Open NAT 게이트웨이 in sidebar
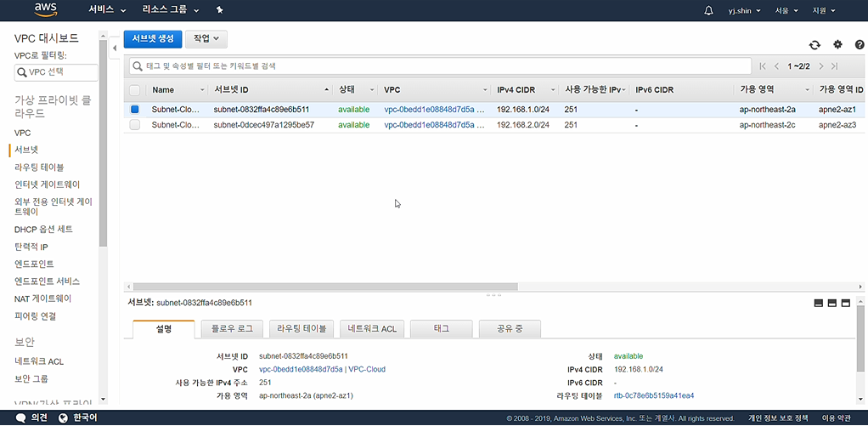Viewport: 868px width, 426px height. coord(42,298)
